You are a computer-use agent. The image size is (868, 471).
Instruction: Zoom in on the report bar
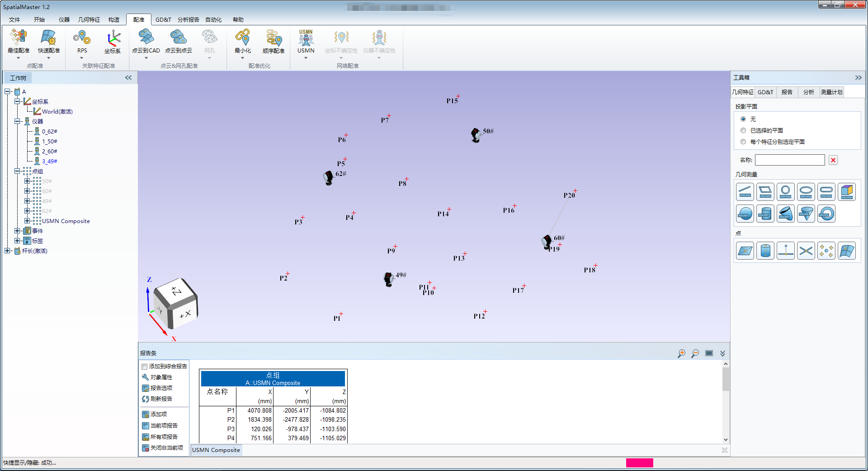(681, 353)
